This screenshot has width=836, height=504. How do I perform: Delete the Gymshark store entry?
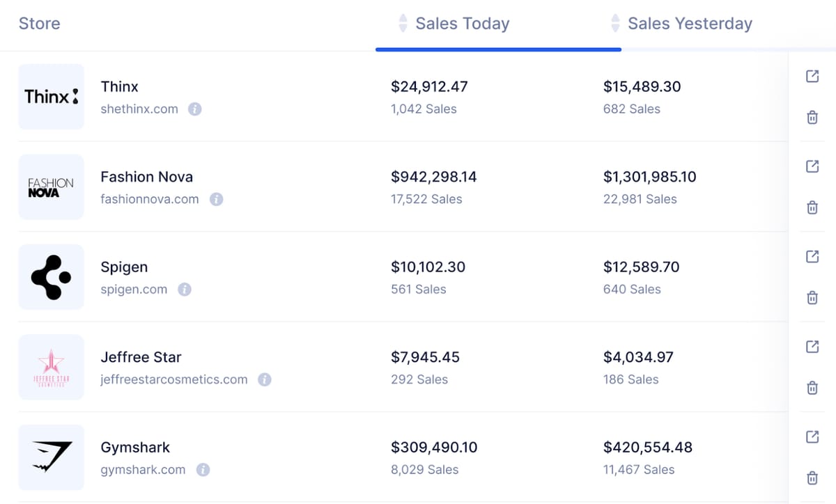812,478
